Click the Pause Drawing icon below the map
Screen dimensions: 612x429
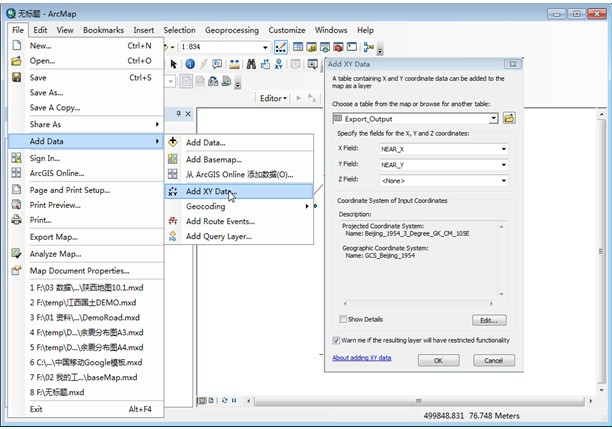pos(234,401)
